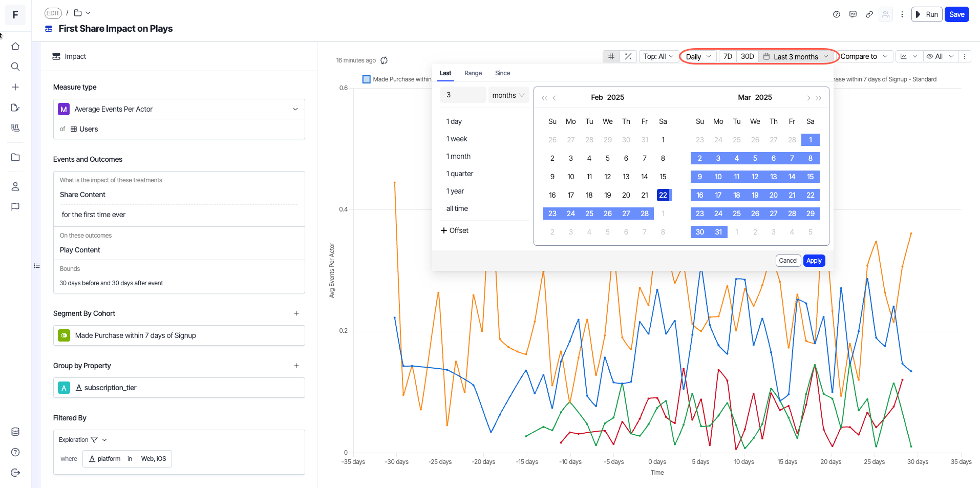Screen dimensions: 980x488
Task: Switch to the Since tab
Action: pyautogui.click(x=502, y=73)
